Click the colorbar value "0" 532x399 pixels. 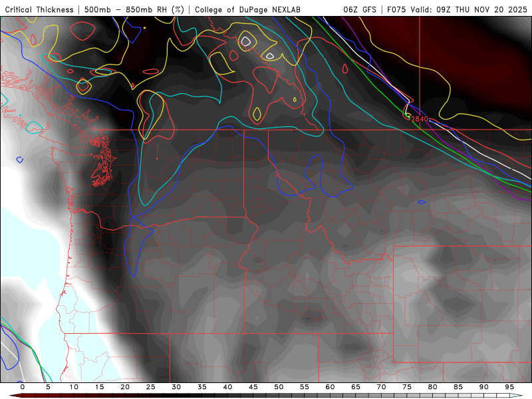coord(23,387)
